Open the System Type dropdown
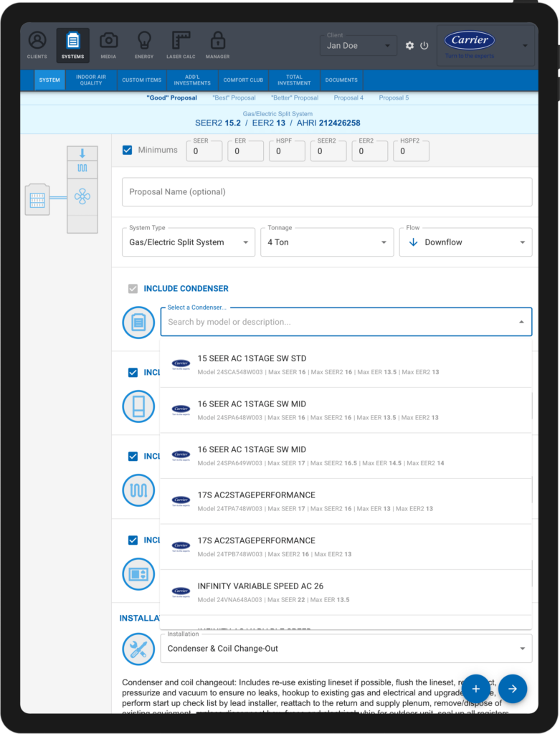 [189, 242]
